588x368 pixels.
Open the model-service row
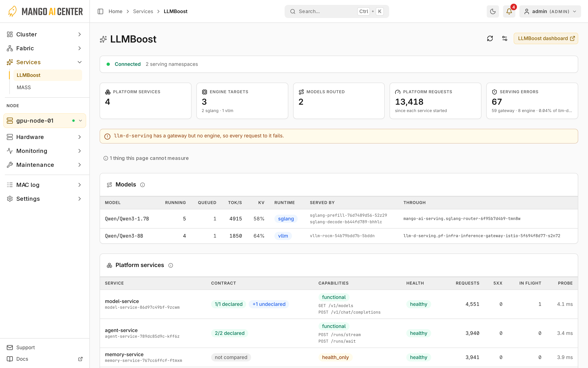[x=339, y=304]
